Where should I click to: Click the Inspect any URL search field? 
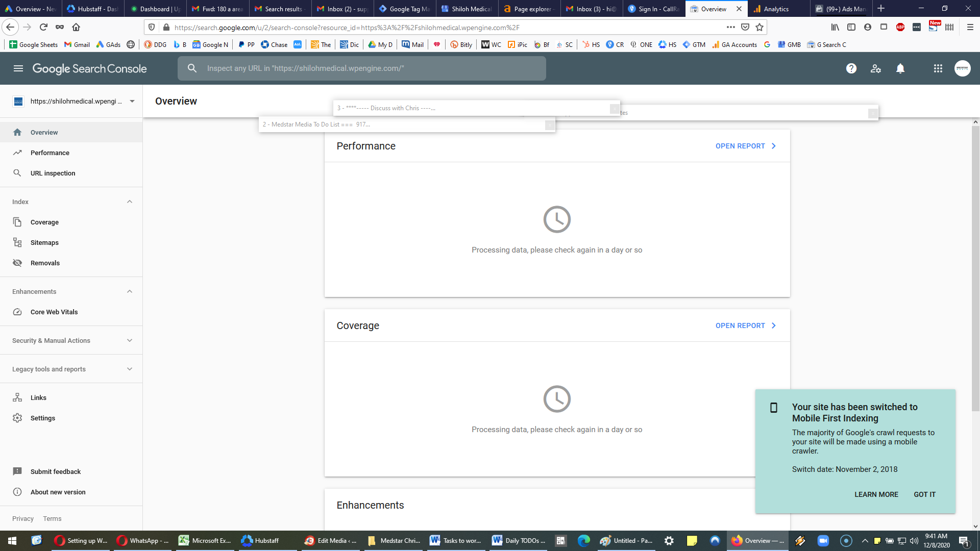click(362, 68)
